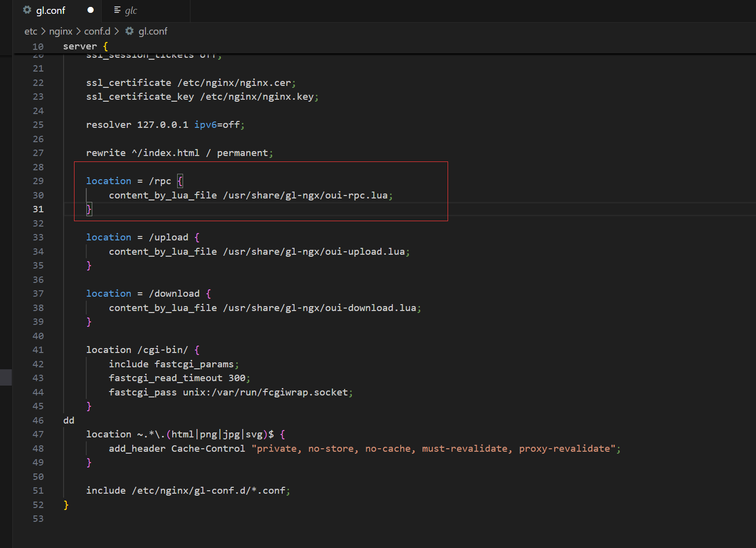Click the unsaved-changes dot on gl.conf tab
Viewport: 756px width, 548px height.
(x=90, y=10)
